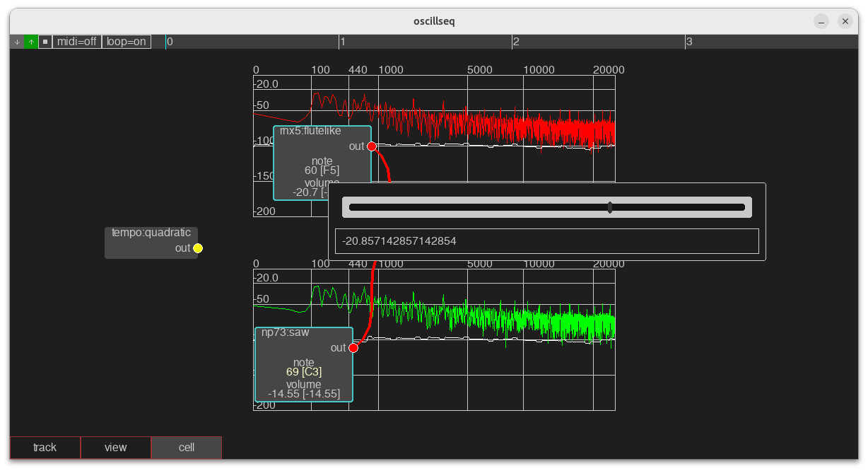This screenshot has width=868, height=471.
Task: Open the cell menu
Action: click(187, 448)
